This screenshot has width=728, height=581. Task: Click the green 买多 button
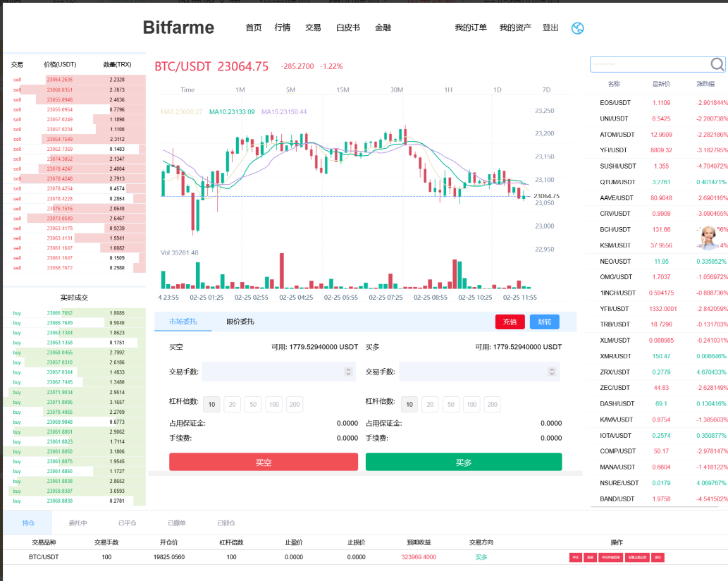[463, 462]
